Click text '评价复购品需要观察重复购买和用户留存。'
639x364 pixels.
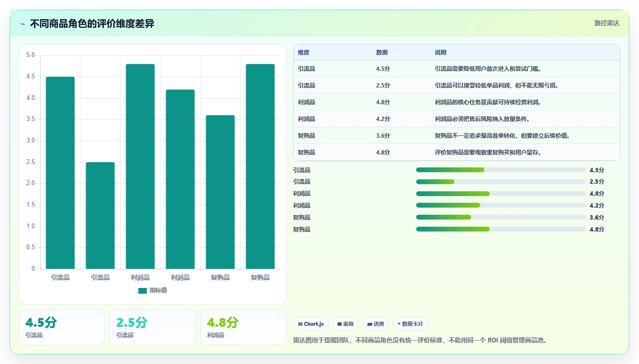coord(488,153)
